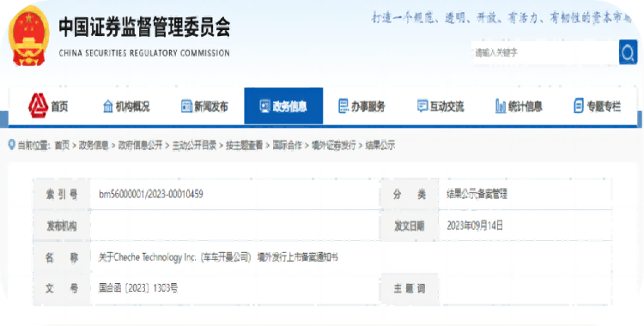Open 国际合作 breadcrumb link

[287, 145]
